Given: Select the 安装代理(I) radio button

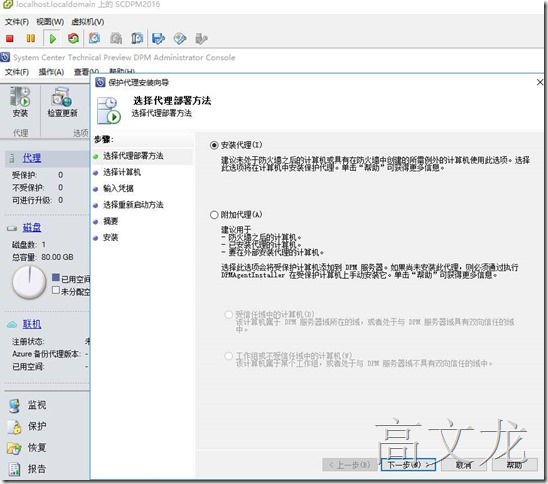Looking at the screenshot, I should click(214, 145).
